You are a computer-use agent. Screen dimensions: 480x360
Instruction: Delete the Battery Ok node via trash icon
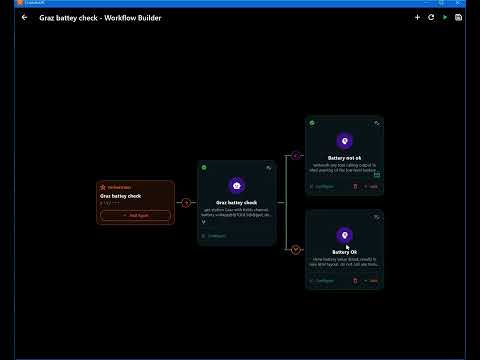point(355,281)
